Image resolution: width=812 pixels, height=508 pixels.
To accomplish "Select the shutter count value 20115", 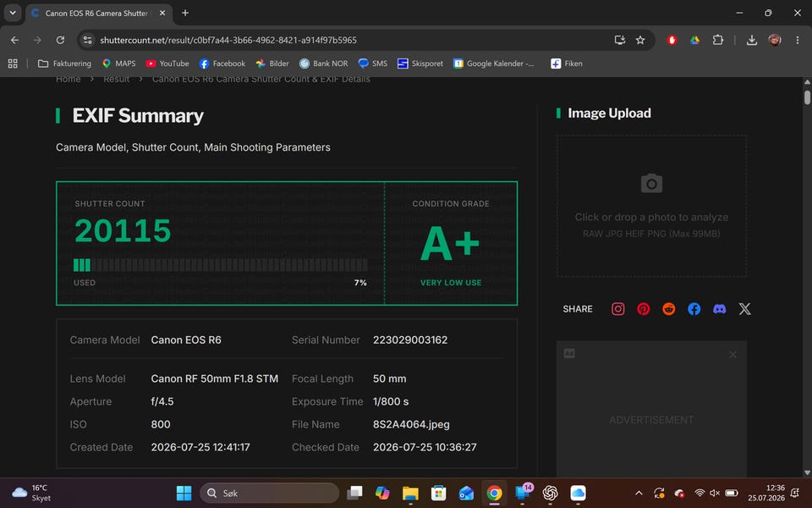I will point(123,230).
